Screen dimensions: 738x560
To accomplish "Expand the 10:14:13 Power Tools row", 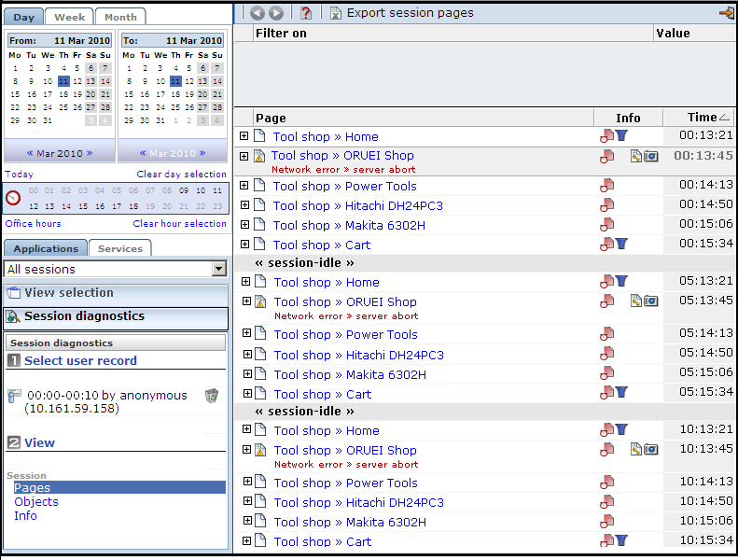I will pos(247,482).
